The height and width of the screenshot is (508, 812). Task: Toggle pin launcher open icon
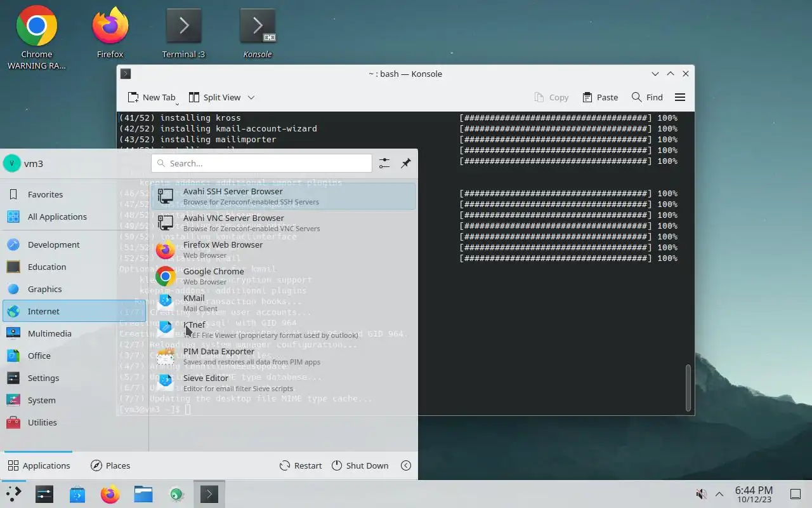click(x=406, y=163)
